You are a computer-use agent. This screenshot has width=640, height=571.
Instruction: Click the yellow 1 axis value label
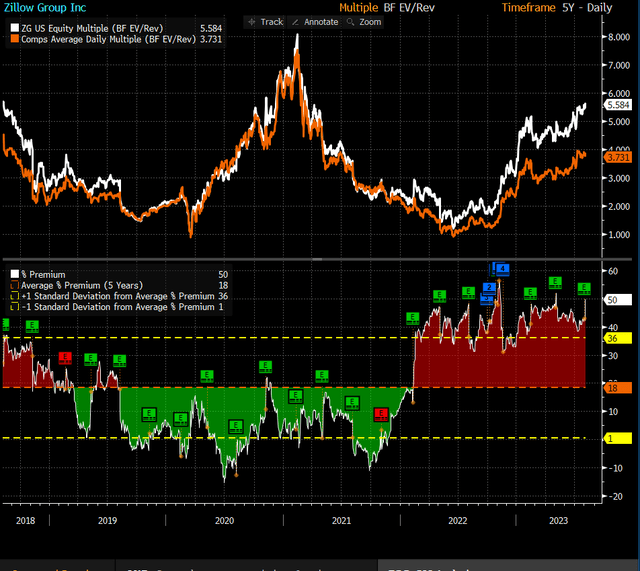tap(617, 439)
